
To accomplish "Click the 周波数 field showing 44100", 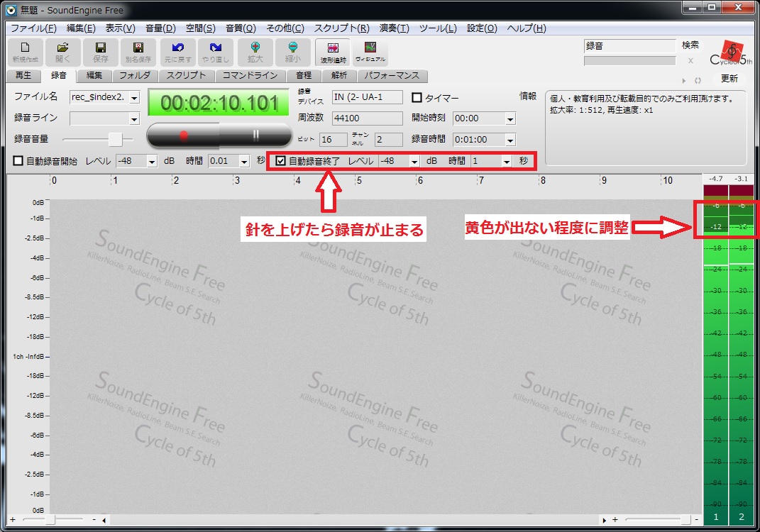I will (x=368, y=118).
